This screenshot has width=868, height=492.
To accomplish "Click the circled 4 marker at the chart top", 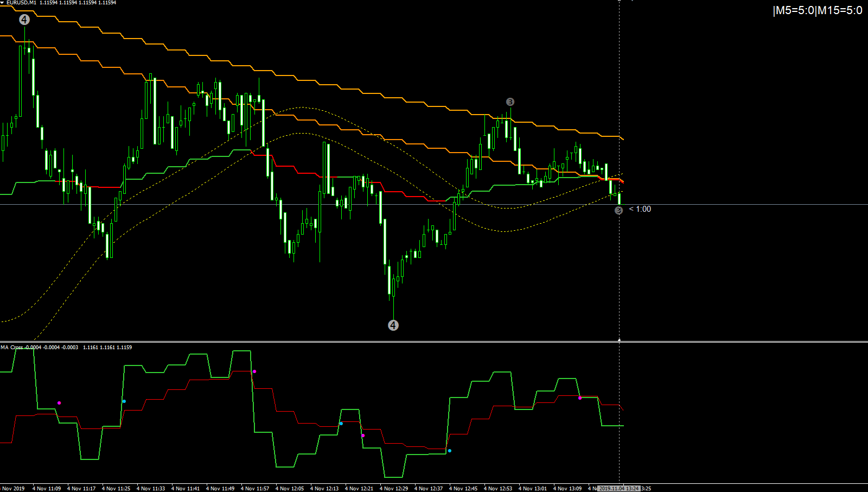I will pos(24,20).
